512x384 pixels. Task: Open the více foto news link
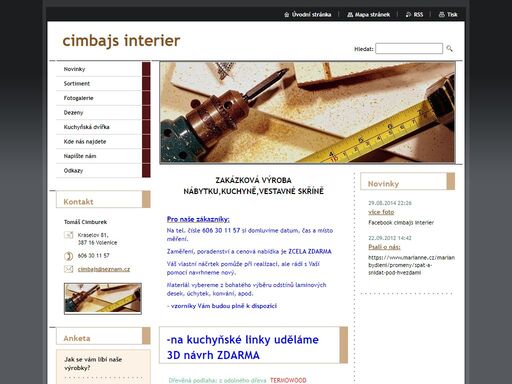click(381, 212)
